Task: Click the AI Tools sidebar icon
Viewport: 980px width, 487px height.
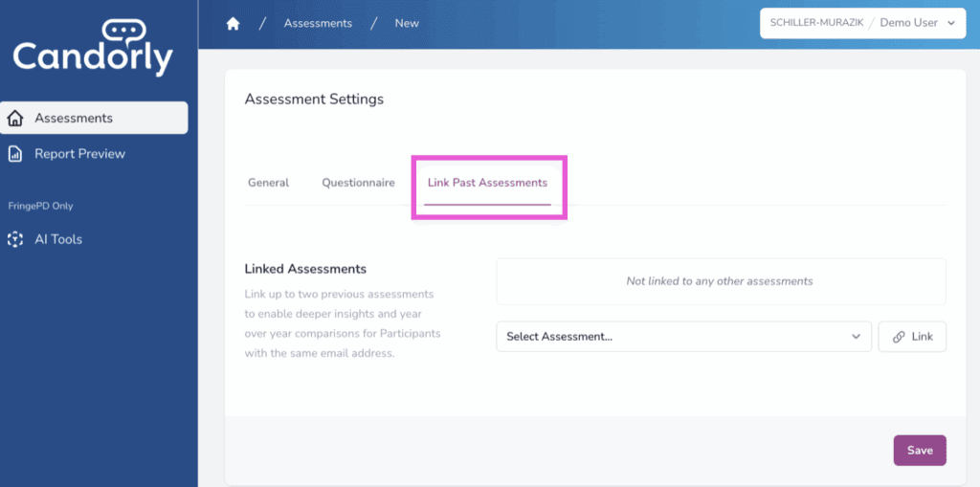Action: click(x=15, y=239)
